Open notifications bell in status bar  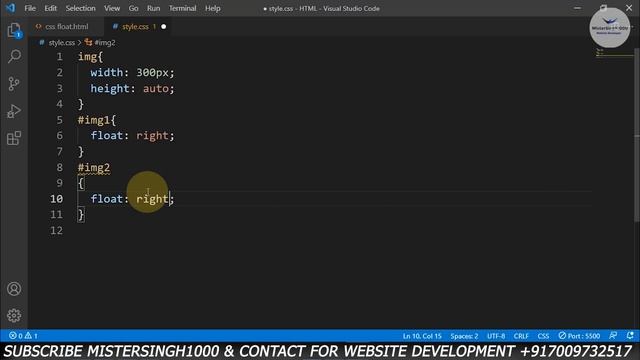[630, 336]
